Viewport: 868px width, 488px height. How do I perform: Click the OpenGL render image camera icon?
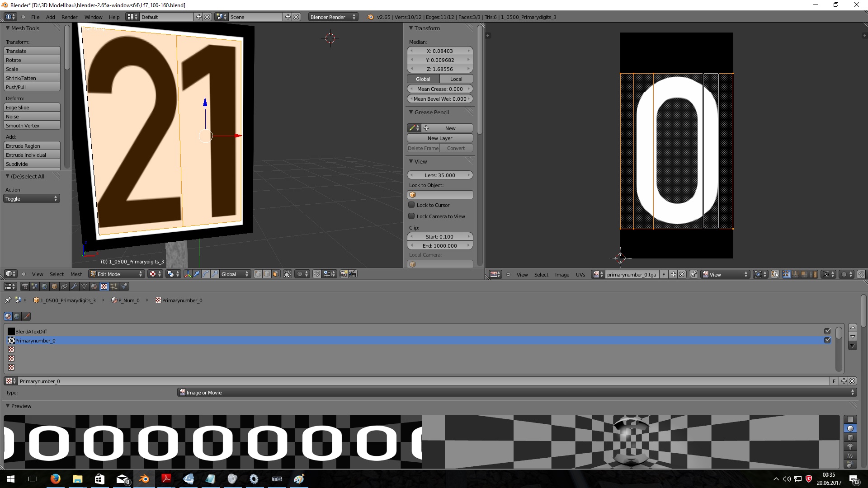[344, 274]
